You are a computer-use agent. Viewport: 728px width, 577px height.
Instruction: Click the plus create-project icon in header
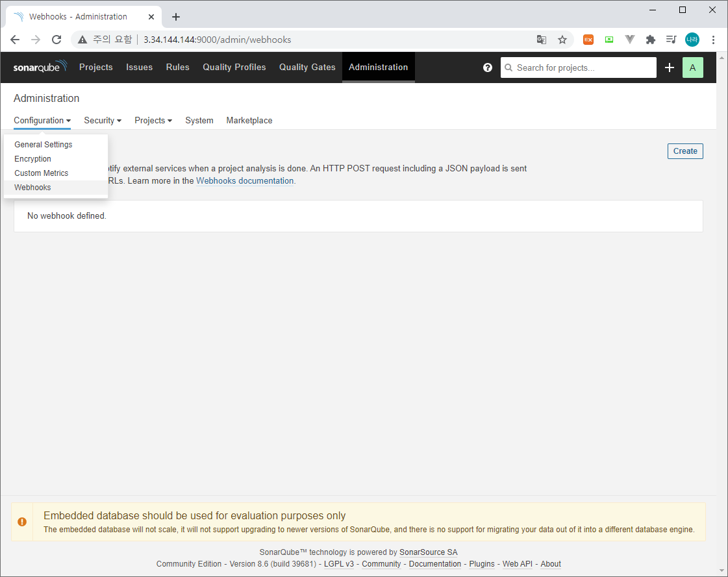pos(669,68)
